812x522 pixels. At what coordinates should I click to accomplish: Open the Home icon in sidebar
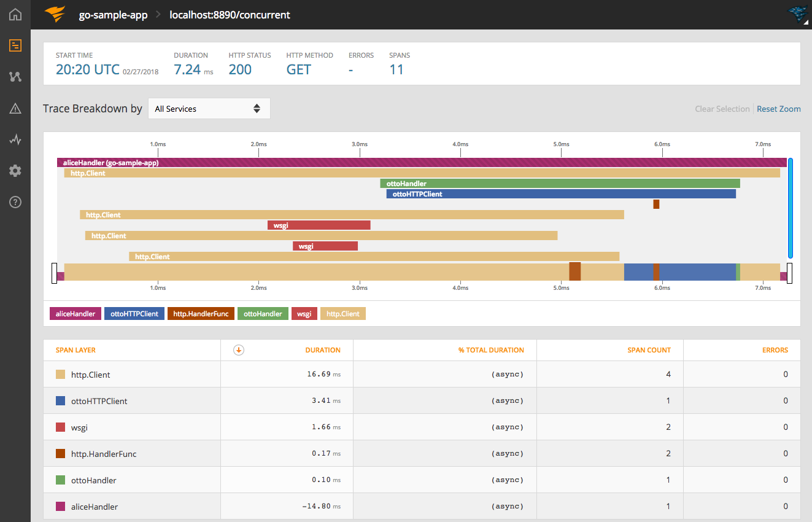[x=15, y=15]
